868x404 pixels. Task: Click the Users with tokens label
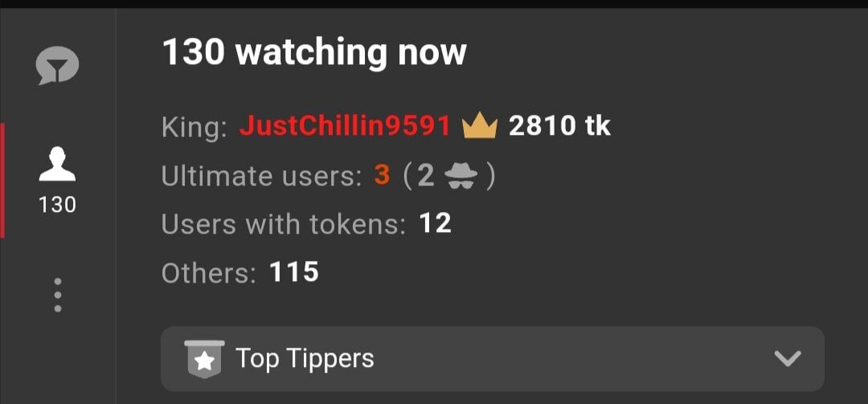pos(284,224)
